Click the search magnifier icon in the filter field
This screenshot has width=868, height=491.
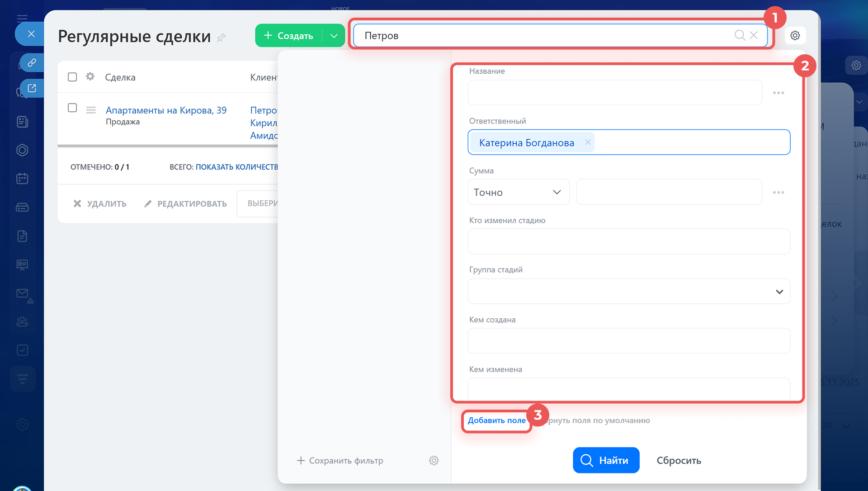(740, 35)
